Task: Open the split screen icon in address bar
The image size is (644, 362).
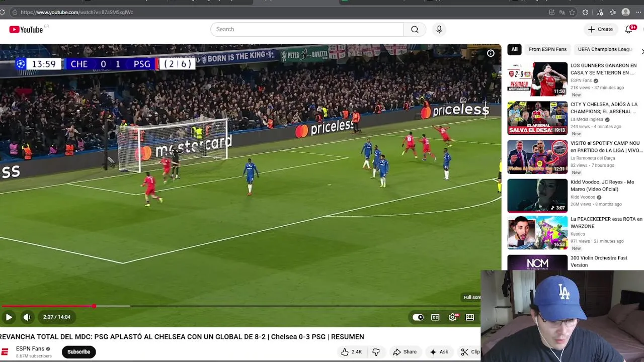Action: [552, 12]
